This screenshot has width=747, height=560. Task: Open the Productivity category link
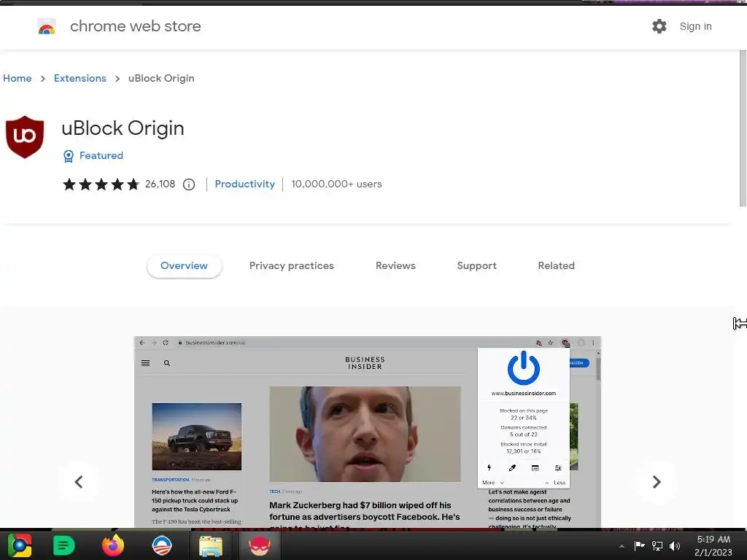click(x=245, y=184)
